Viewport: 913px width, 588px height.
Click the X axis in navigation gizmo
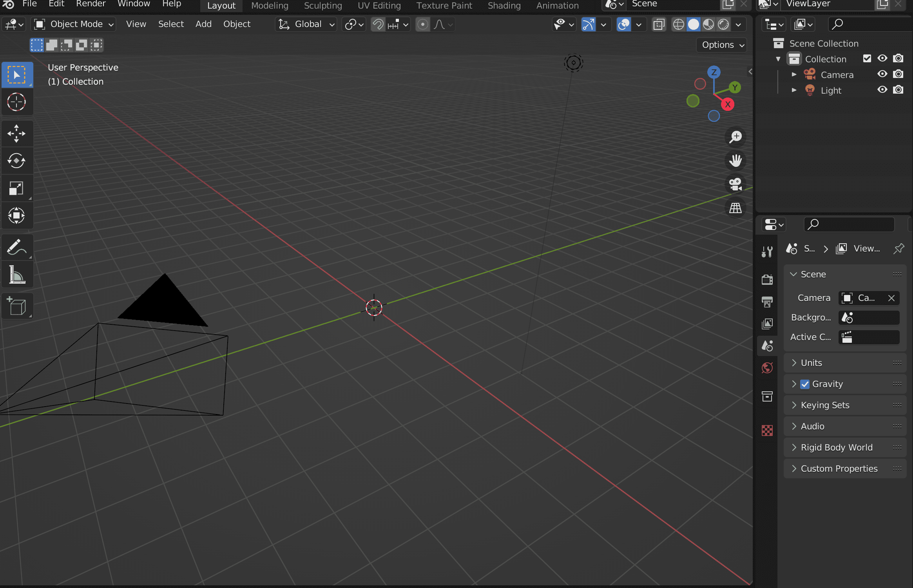click(x=728, y=105)
